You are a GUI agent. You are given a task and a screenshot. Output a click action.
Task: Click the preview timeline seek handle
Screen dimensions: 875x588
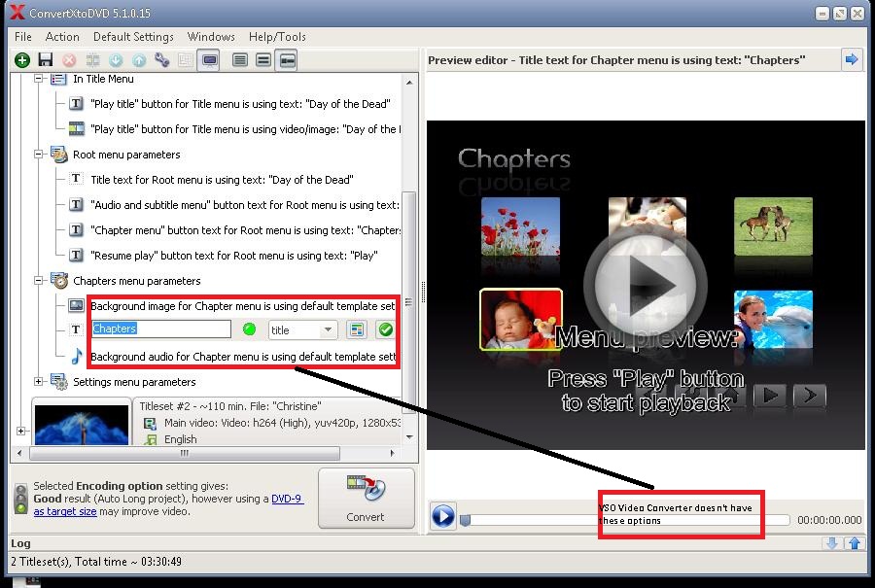(x=465, y=520)
